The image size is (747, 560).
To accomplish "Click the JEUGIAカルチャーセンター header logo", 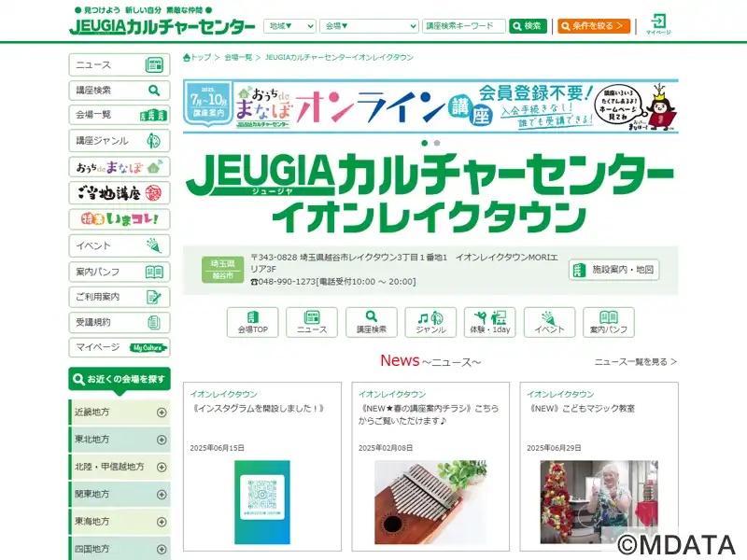I will point(162,26).
